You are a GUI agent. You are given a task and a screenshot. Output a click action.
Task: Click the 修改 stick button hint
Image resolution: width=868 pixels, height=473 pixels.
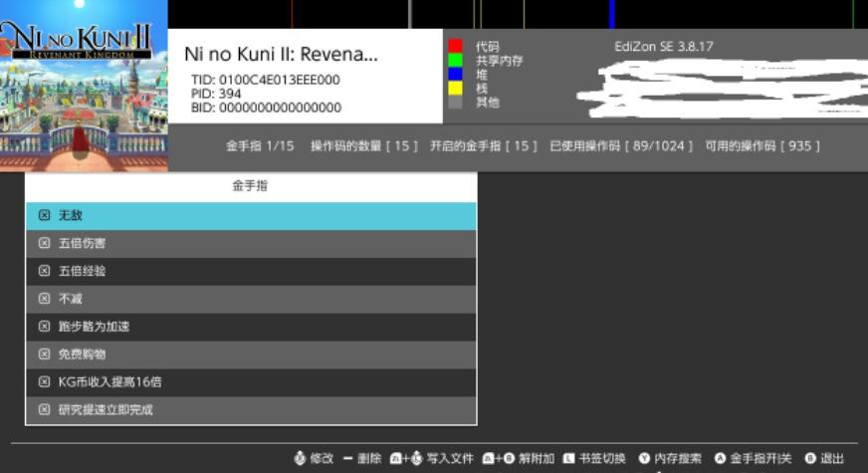click(314, 459)
